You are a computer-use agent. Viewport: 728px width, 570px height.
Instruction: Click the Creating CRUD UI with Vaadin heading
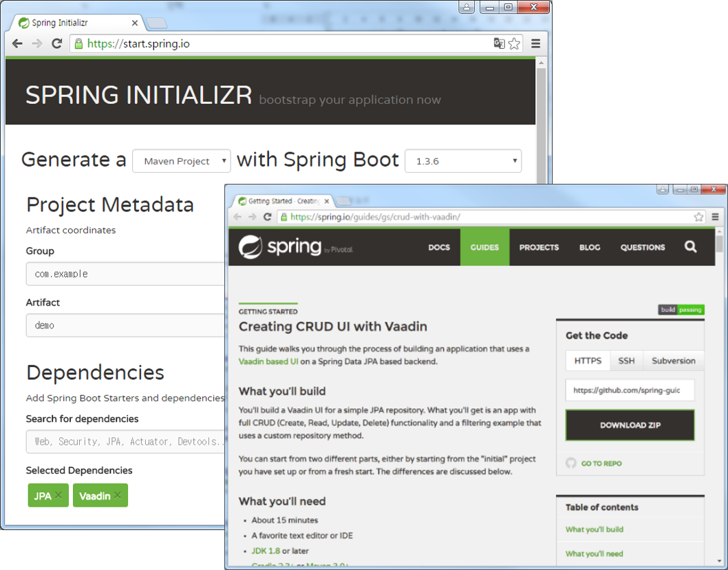click(333, 326)
